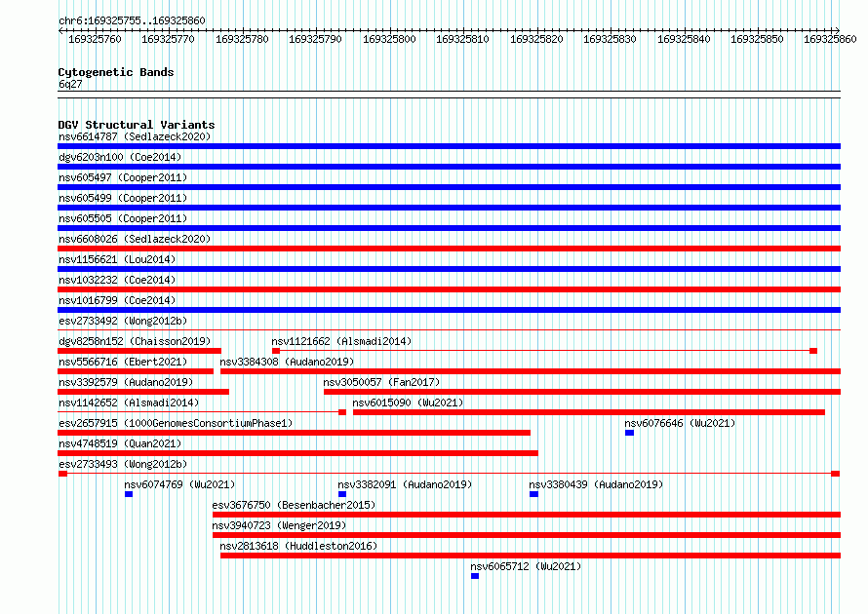This screenshot has width=868, height=614.
Task: Open dgv8258n152 (Chaisson2019) label
Action: click(x=135, y=341)
